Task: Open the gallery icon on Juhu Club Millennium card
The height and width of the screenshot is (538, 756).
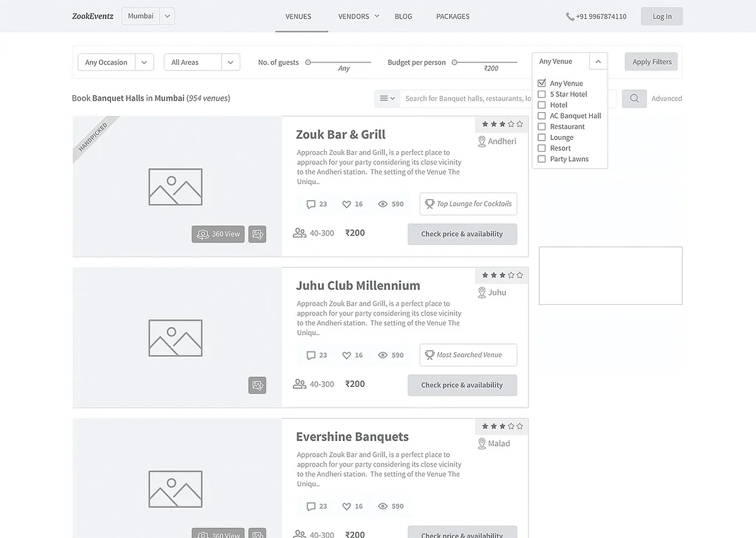Action: [257, 385]
